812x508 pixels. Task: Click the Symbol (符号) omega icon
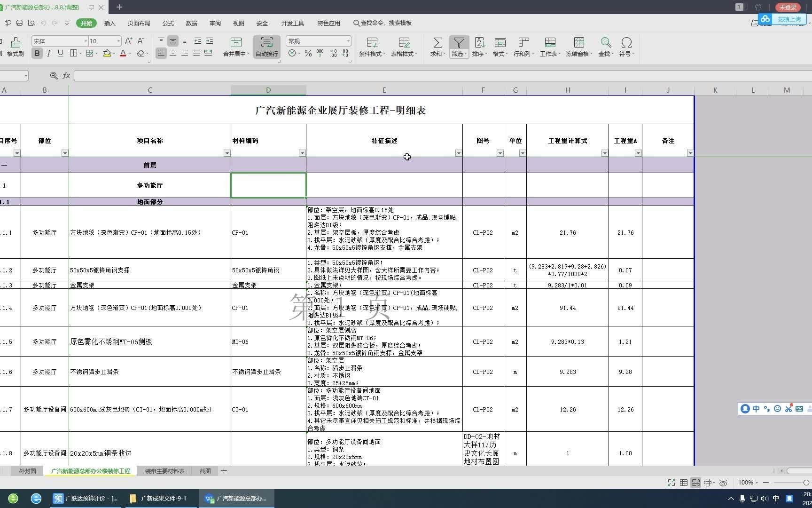626,43
